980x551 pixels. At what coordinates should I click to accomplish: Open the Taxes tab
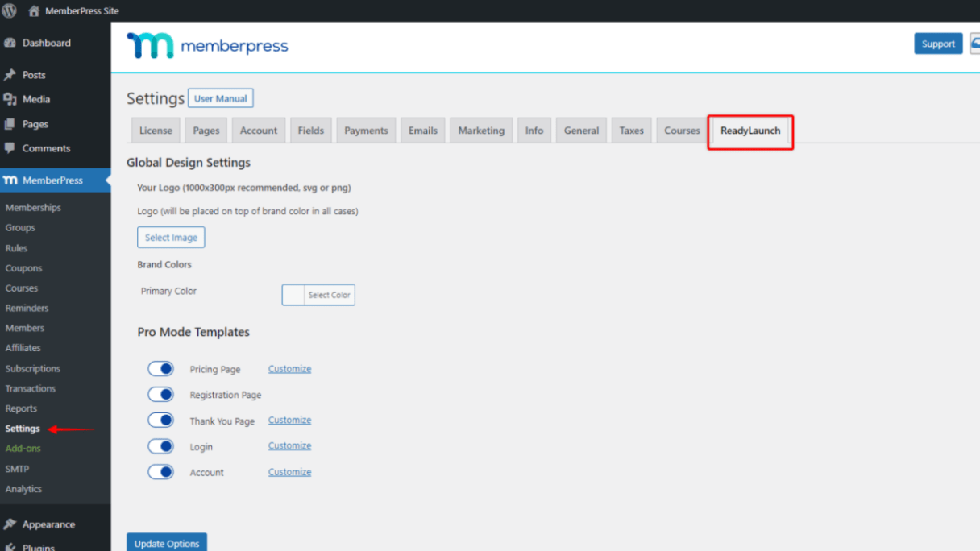click(x=632, y=130)
